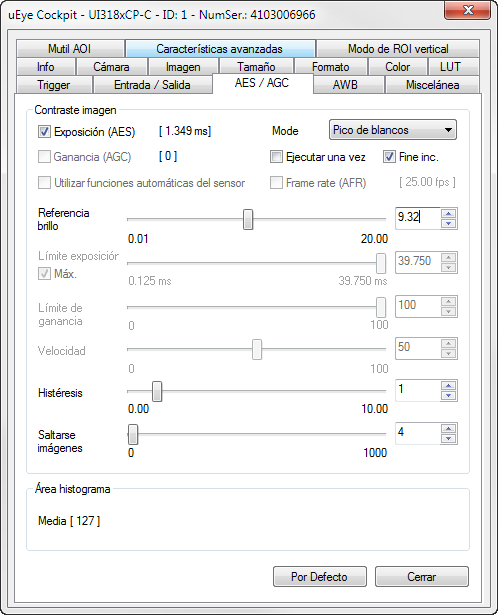
Task: Select the Entrada / Salida tab
Action: [x=152, y=85]
